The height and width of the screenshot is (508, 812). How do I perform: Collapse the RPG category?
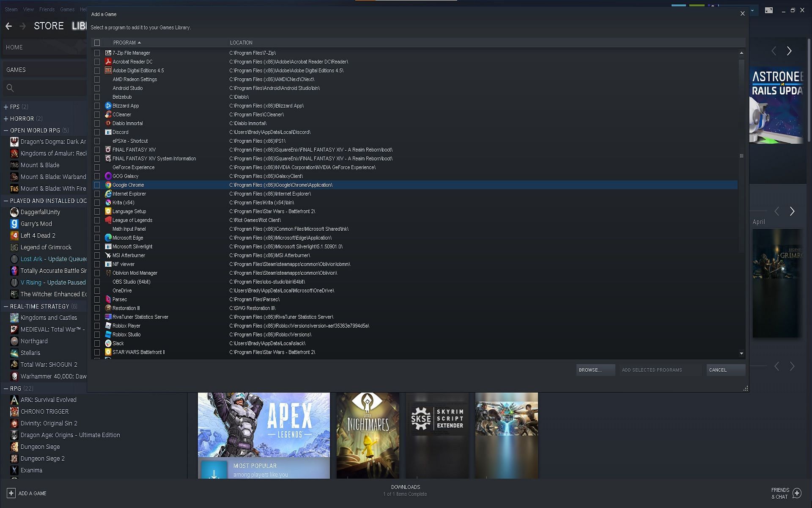click(x=6, y=388)
